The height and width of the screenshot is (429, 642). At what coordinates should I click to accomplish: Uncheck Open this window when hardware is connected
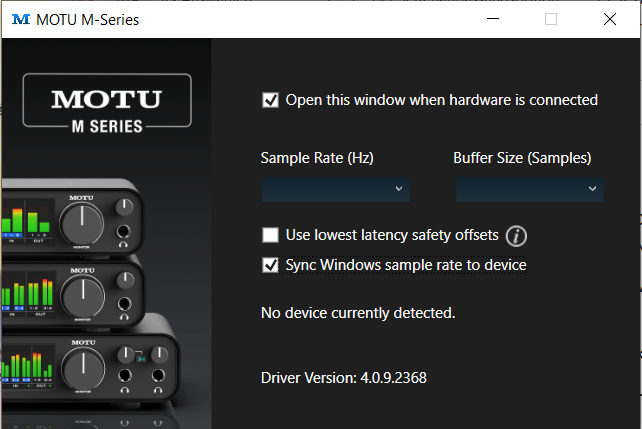point(270,100)
